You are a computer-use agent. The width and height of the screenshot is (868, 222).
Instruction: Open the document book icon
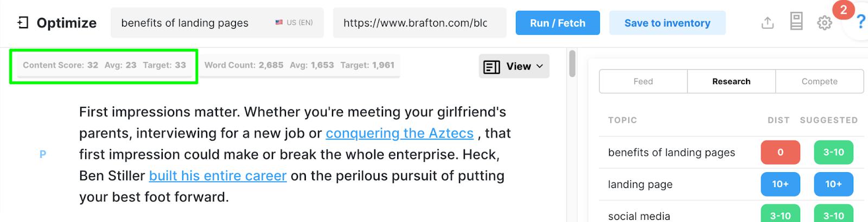coord(796,22)
